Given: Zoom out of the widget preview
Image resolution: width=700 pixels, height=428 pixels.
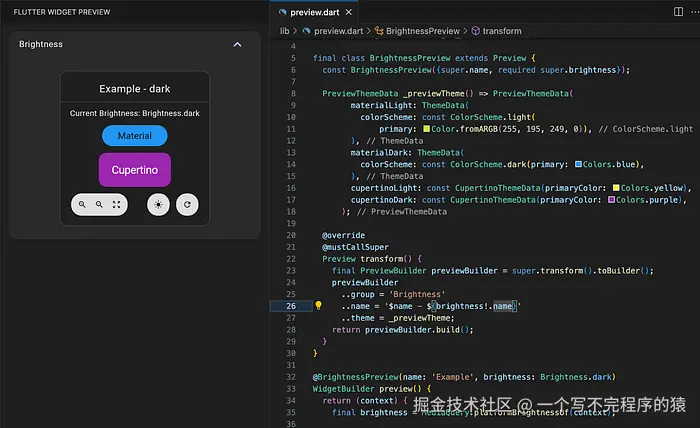Looking at the screenshot, I should [x=99, y=205].
